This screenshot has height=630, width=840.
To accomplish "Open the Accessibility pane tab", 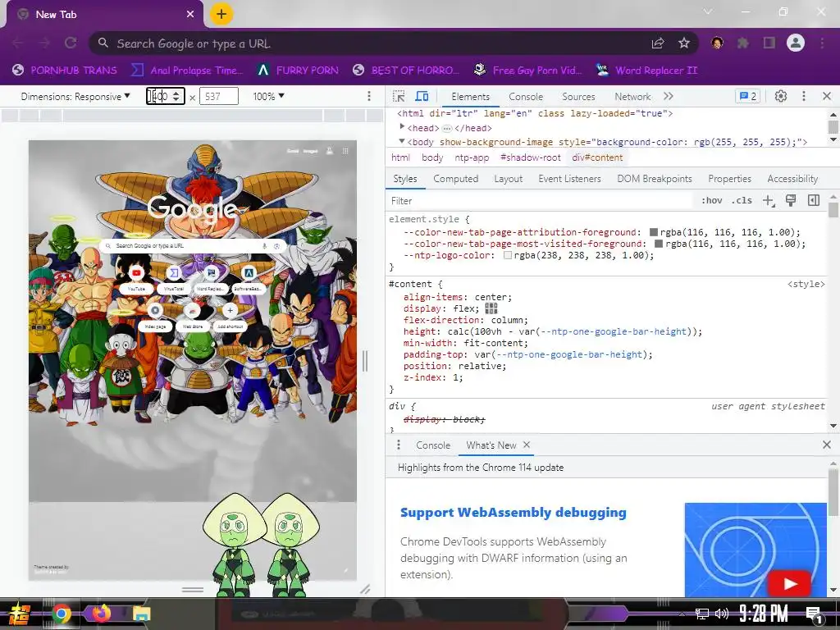I will point(792,179).
